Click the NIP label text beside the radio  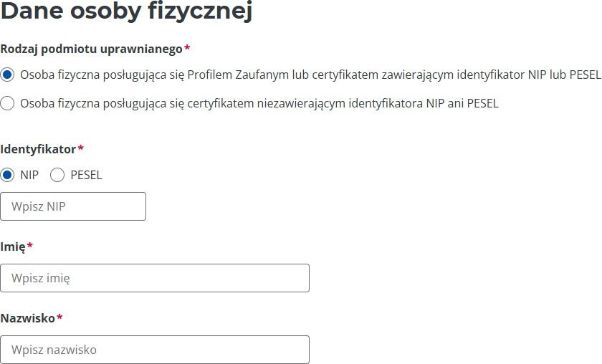[29, 175]
